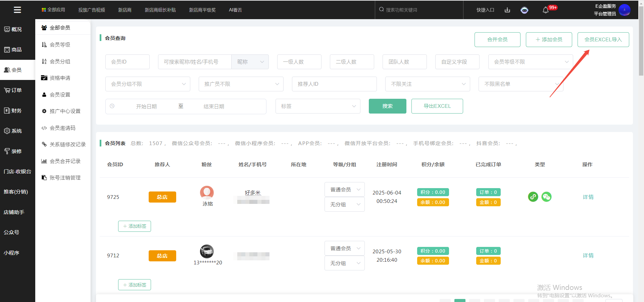This screenshot has height=302, width=644.
Task: Click member 9712's car avatar
Action: point(207,251)
